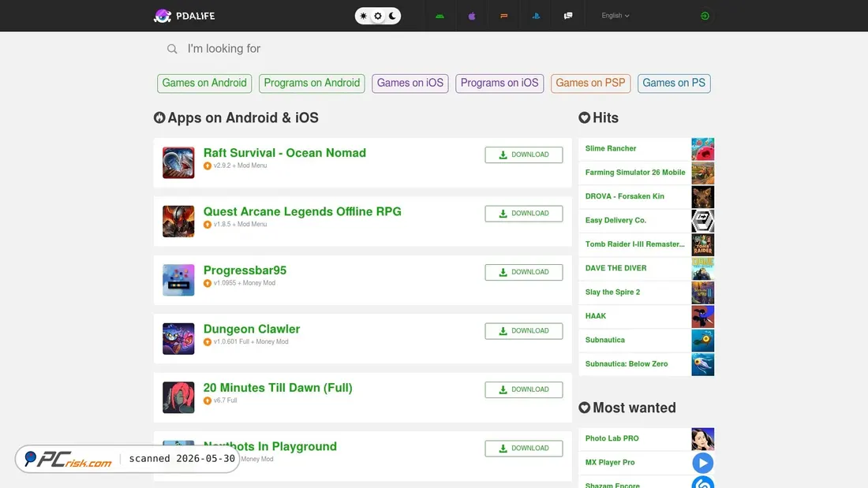
Task: Download Raft Survival - Ocean Nomad
Action: click(x=524, y=155)
